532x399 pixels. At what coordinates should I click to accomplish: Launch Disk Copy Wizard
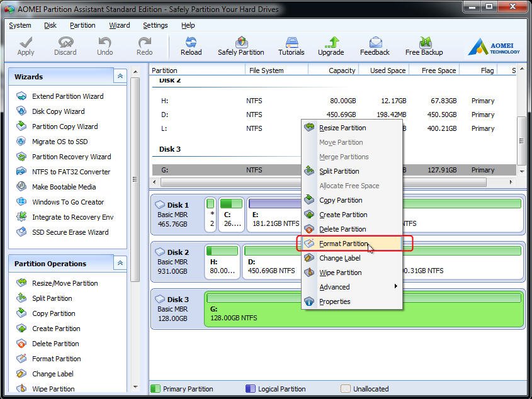pyautogui.click(x=50, y=111)
